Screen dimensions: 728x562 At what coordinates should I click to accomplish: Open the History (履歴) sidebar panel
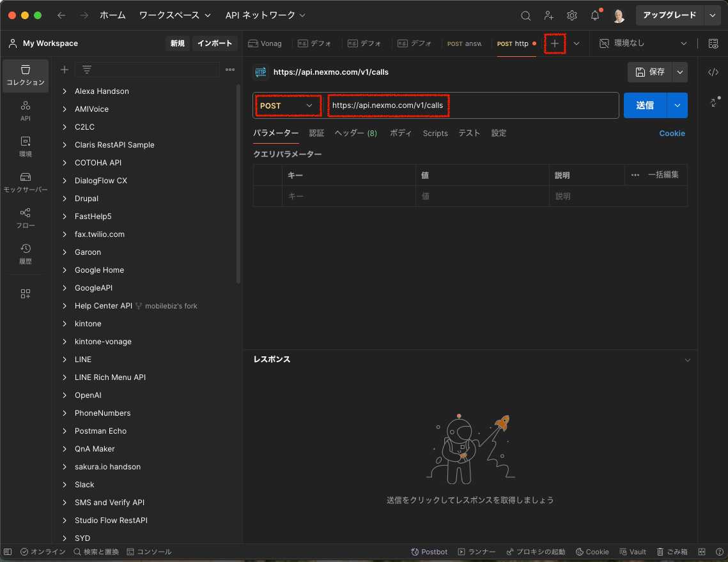coord(26,254)
